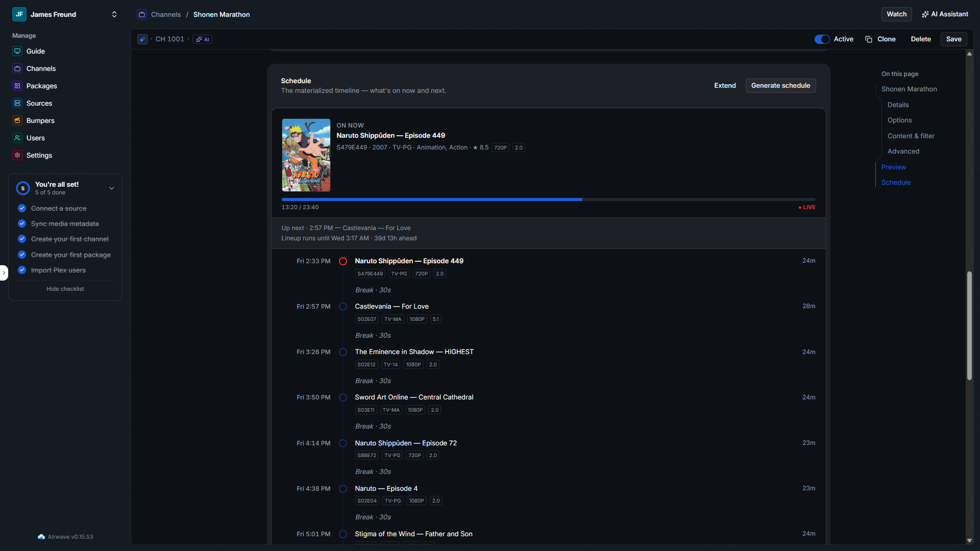Click the Generate schedule button
Viewport: 980px width, 551px height.
tap(780, 86)
